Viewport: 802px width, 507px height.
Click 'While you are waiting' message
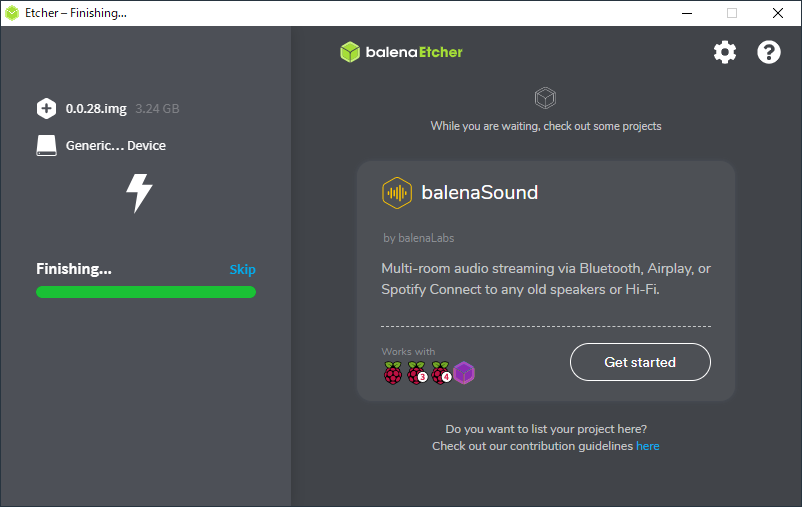tap(546, 126)
